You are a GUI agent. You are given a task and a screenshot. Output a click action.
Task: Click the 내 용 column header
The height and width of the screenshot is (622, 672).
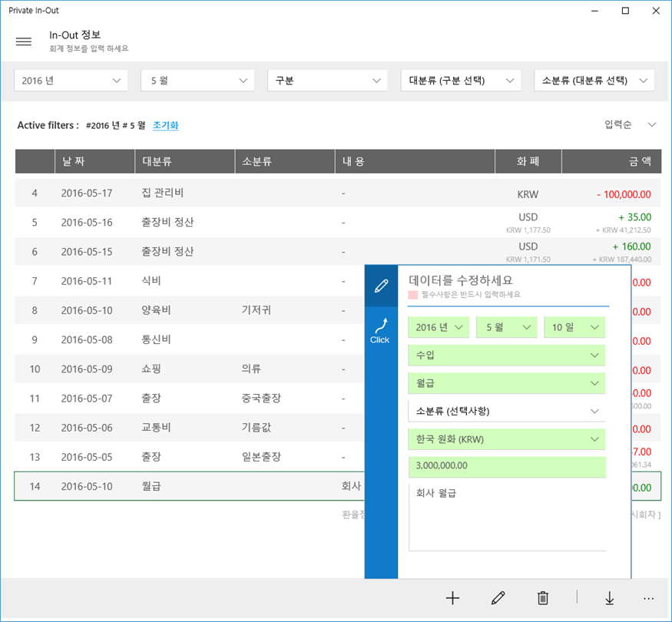tap(415, 161)
